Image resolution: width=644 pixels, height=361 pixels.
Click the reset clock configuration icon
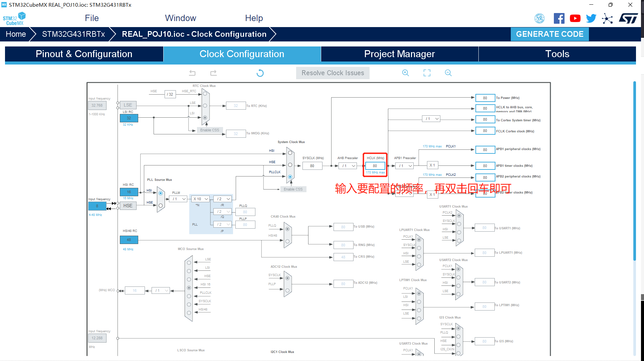pyautogui.click(x=260, y=73)
